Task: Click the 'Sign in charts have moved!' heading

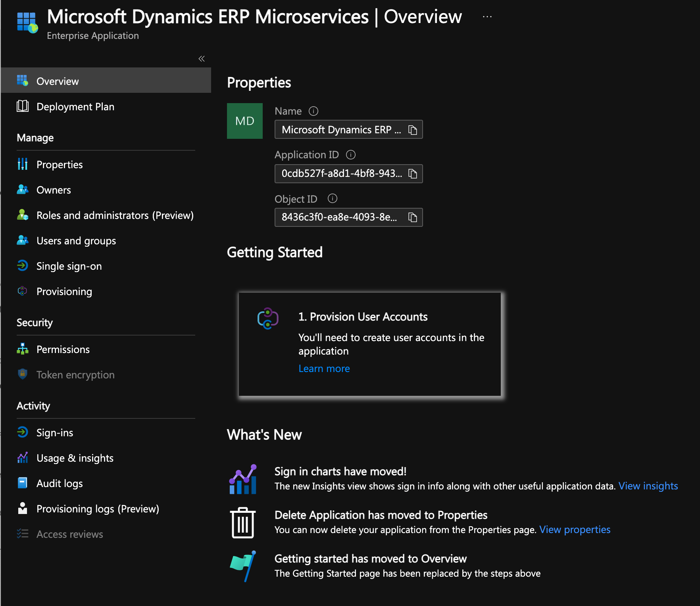Action: tap(340, 472)
